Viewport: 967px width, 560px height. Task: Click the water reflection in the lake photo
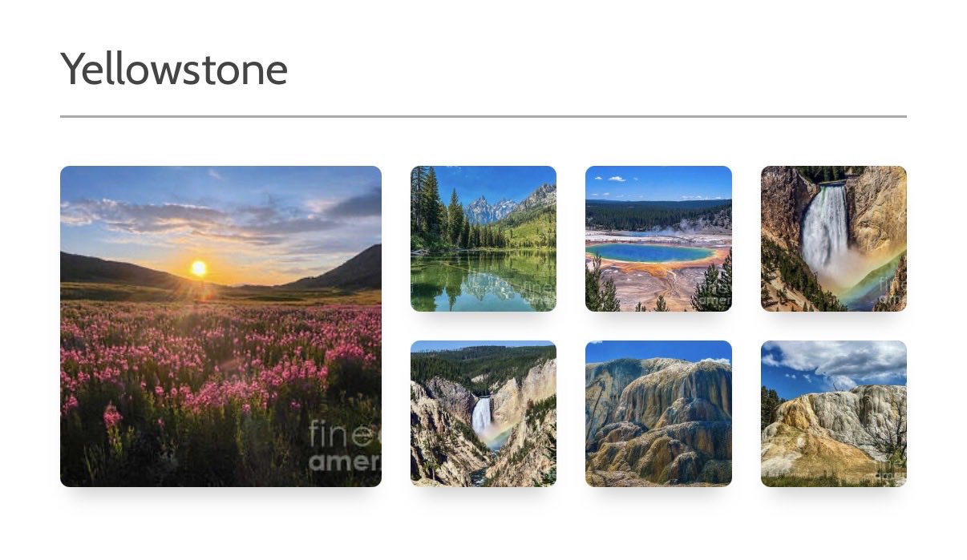coord(481,284)
